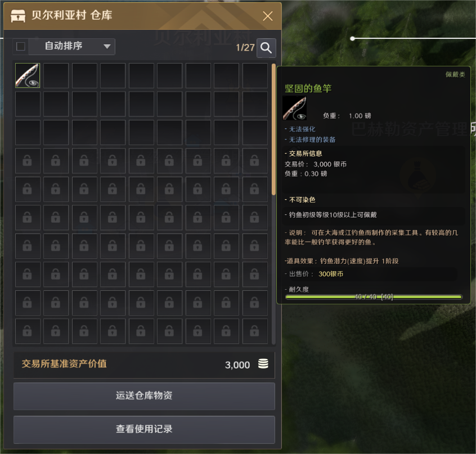Click the 交易所基准资产价值 value row

tap(144, 365)
